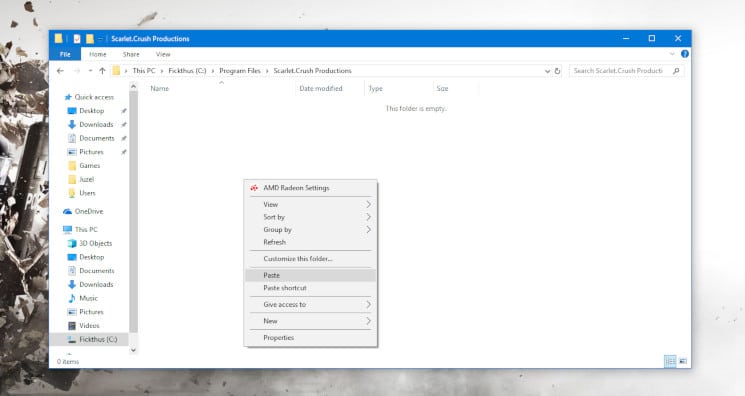This screenshot has width=745, height=396.
Task: Click the Properties quick access toolbar icon
Action: 77,39
